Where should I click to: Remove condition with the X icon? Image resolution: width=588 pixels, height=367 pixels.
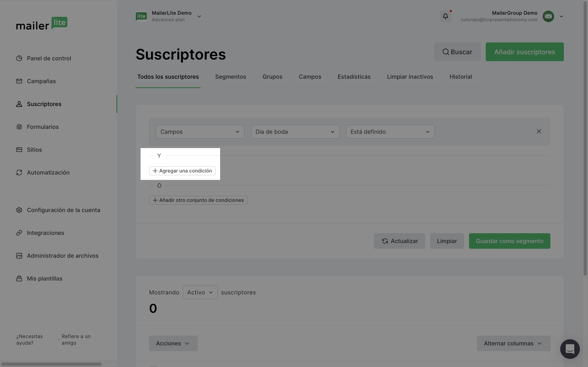point(539,131)
